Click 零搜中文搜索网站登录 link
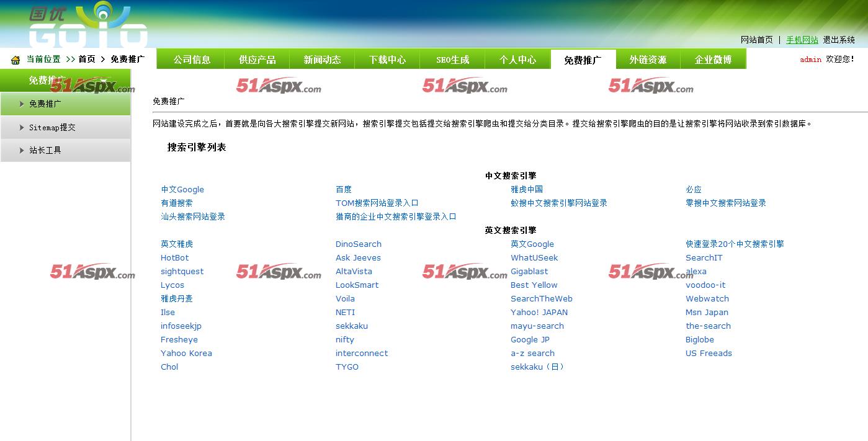 726,203
